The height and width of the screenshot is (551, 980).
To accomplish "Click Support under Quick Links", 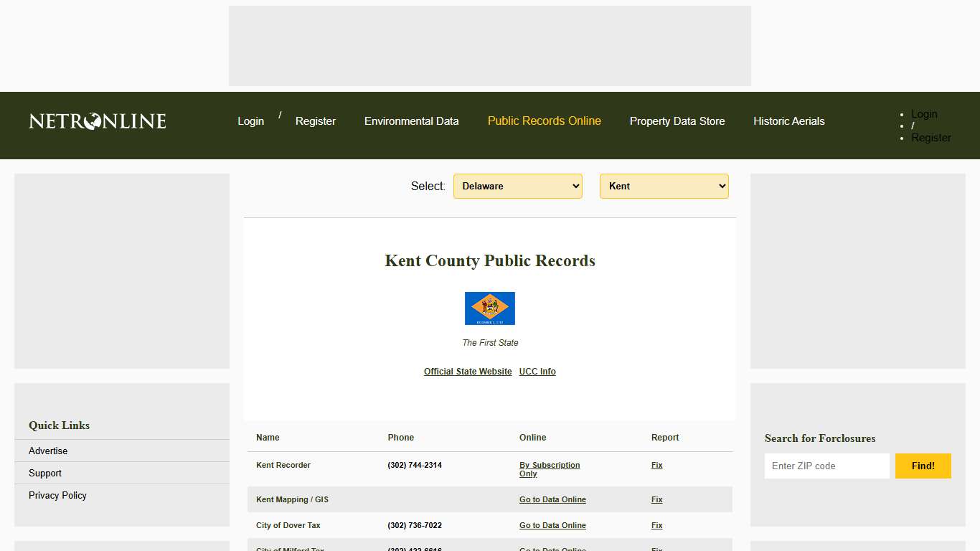I will pyautogui.click(x=44, y=474).
